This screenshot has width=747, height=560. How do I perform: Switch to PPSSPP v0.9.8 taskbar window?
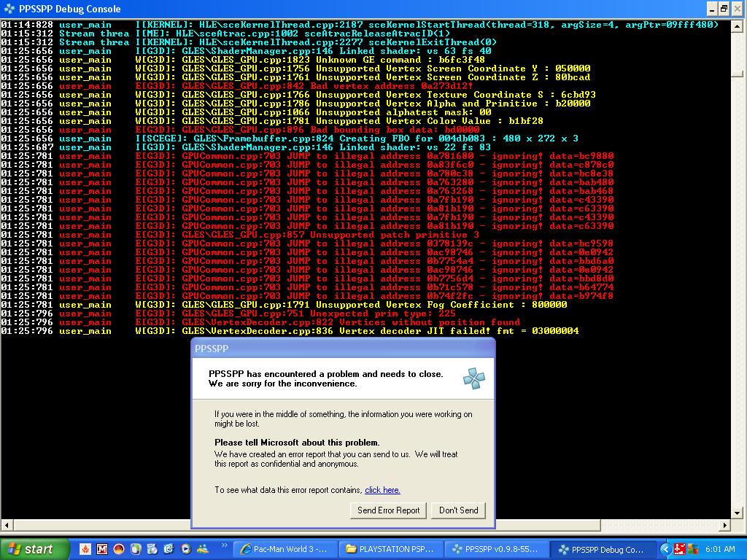click(498, 549)
